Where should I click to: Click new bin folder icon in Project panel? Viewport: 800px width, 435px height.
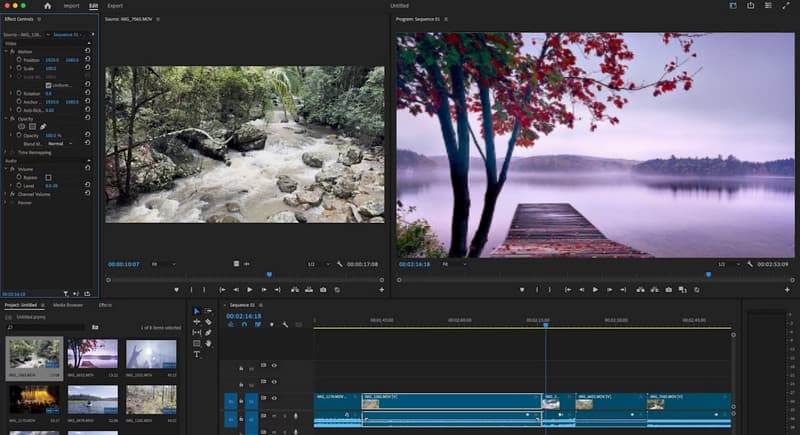pos(95,327)
